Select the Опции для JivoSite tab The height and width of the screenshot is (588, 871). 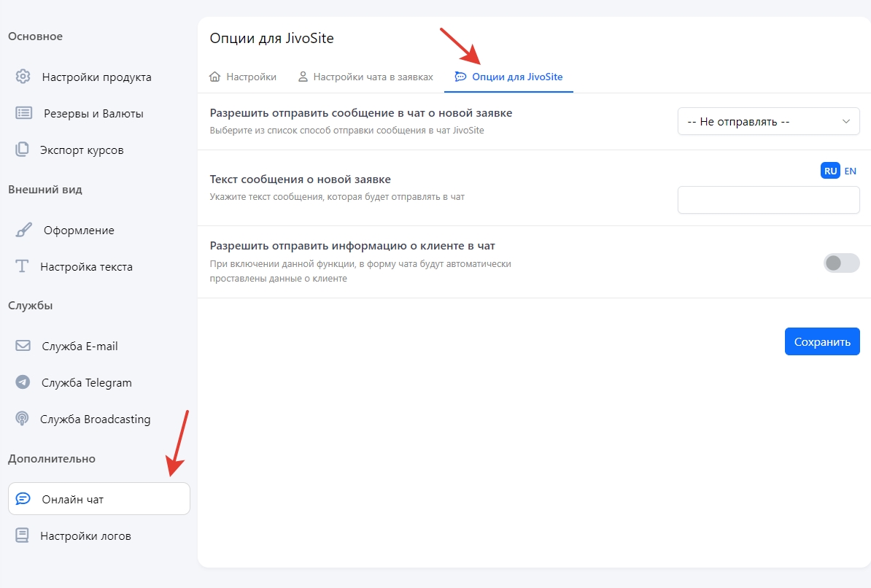(509, 77)
